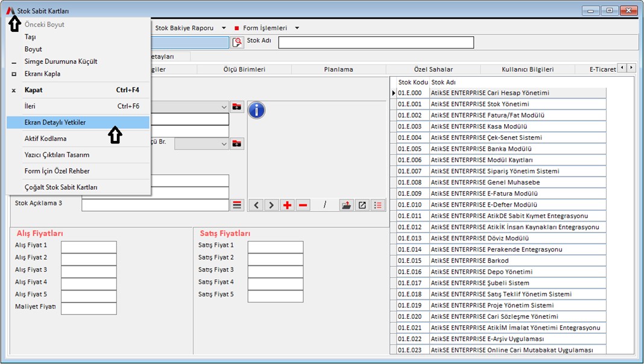644x364 pixels.
Task: Focus the Maliyet Fiyatı input field
Action: click(89, 309)
